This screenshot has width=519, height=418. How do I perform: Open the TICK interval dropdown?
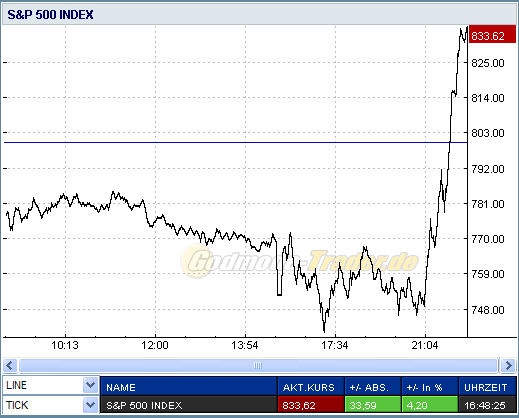(51, 405)
